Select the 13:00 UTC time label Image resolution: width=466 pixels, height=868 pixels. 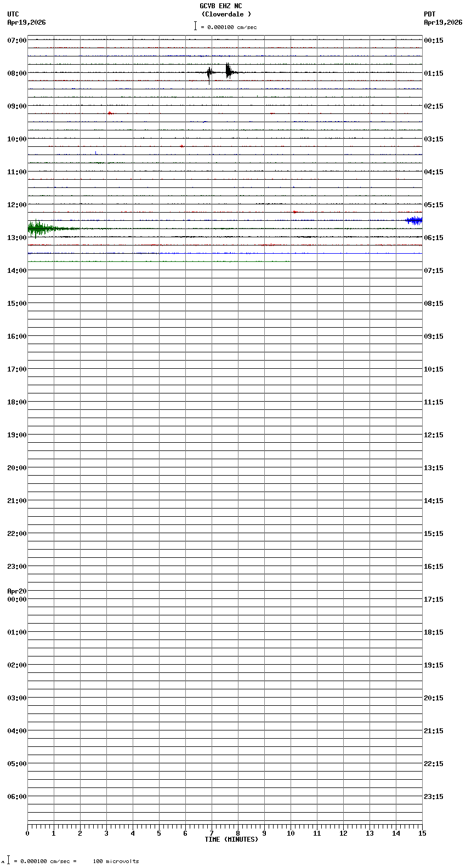(17, 238)
